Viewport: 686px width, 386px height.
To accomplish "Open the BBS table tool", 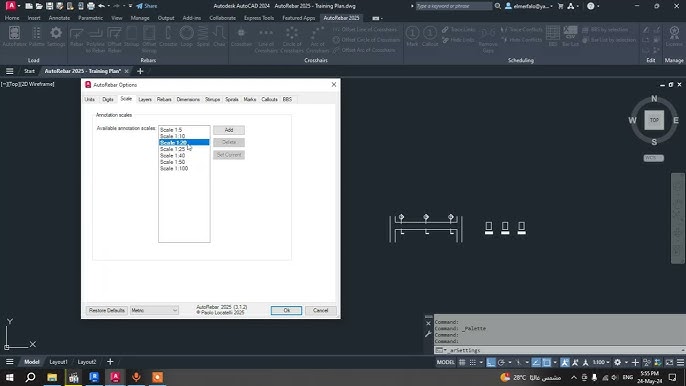I will click(553, 36).
